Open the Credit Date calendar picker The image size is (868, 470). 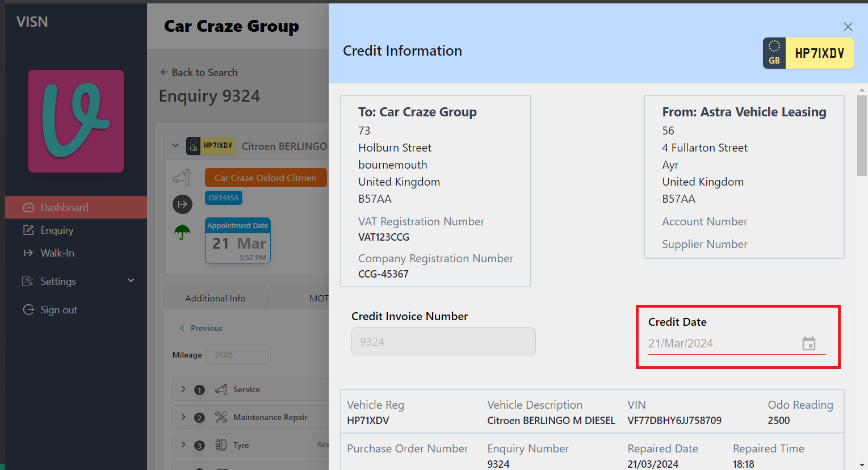coord(808,343)
